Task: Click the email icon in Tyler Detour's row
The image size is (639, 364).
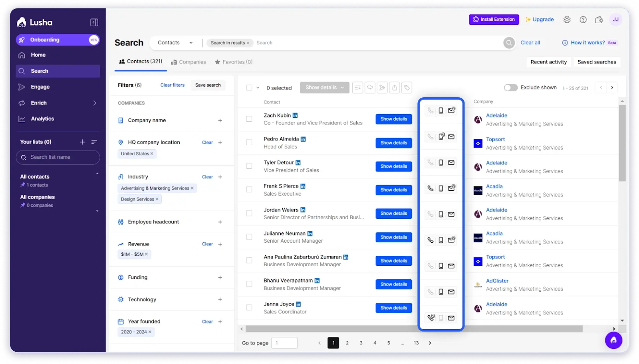Action: pyautogui.click(x=451, y=162)
